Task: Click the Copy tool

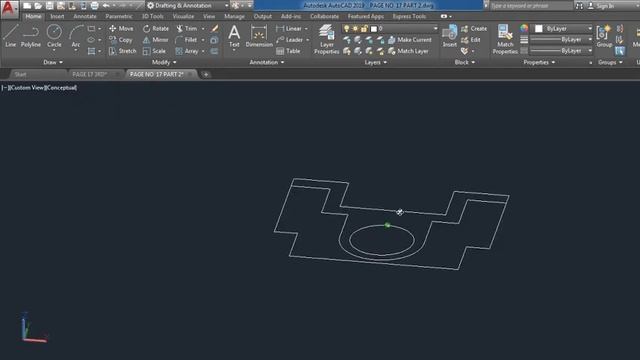Action: coord(120,40)
